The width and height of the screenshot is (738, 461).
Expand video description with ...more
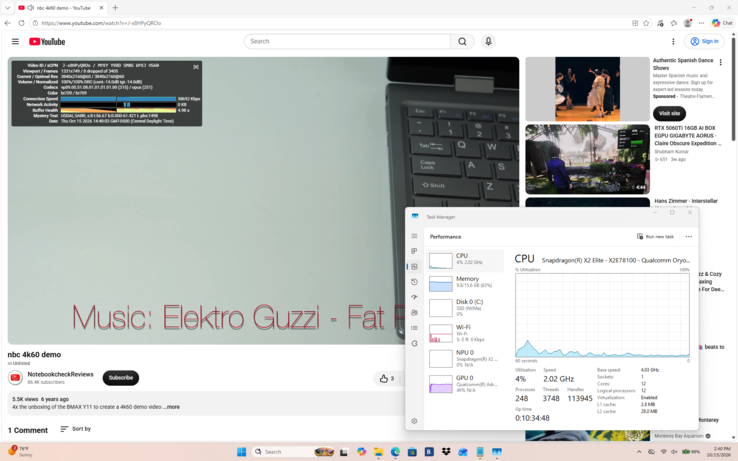pos(171,407)
